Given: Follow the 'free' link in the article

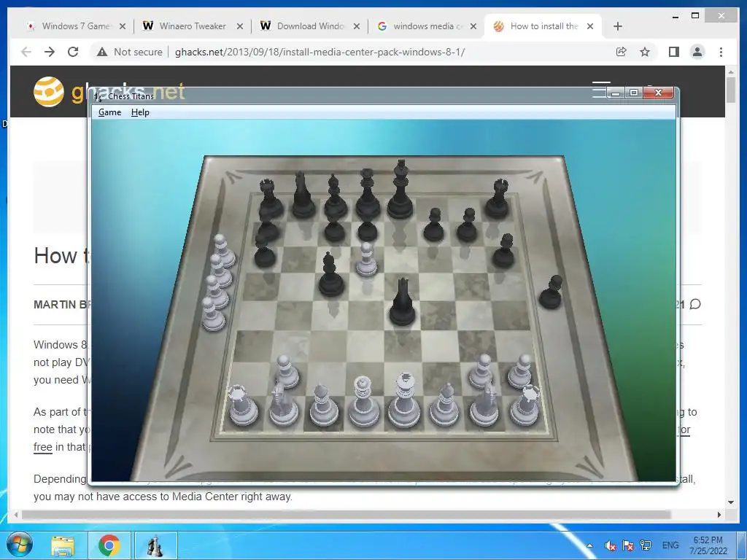Looking at the screenshot, I should 42,447.
